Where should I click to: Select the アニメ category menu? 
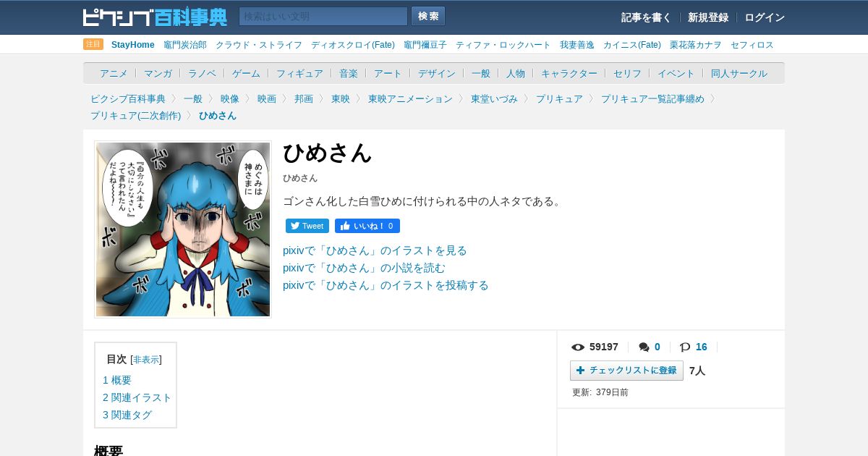click(x=114, y=73)
